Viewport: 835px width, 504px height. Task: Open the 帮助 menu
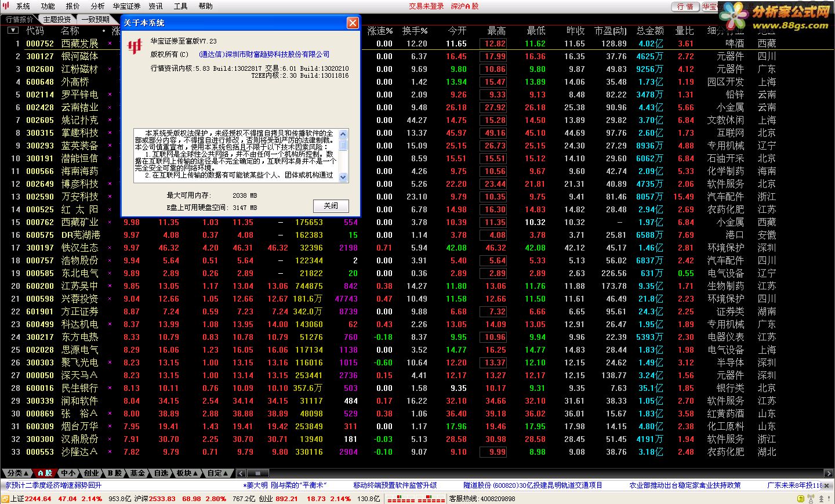[206, 6]
